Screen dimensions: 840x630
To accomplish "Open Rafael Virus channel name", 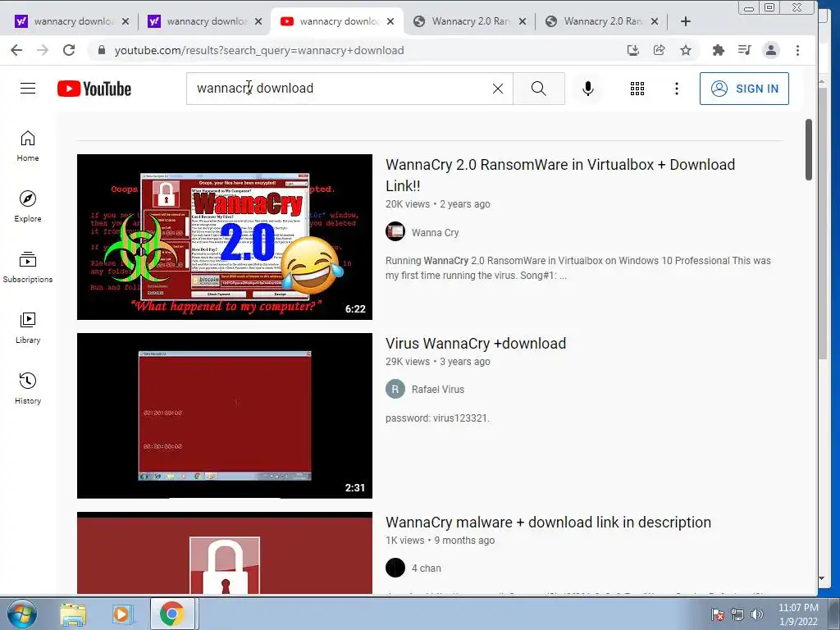I will tap(438, 390).
